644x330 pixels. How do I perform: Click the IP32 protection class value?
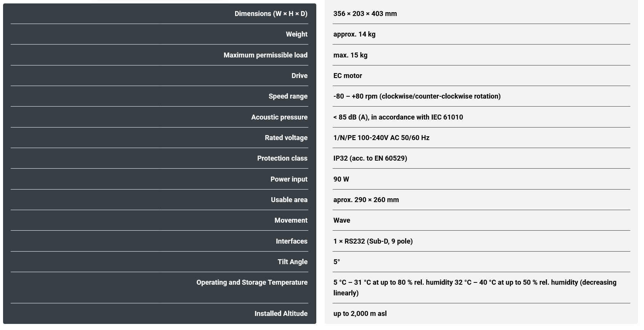coord(370,158)
